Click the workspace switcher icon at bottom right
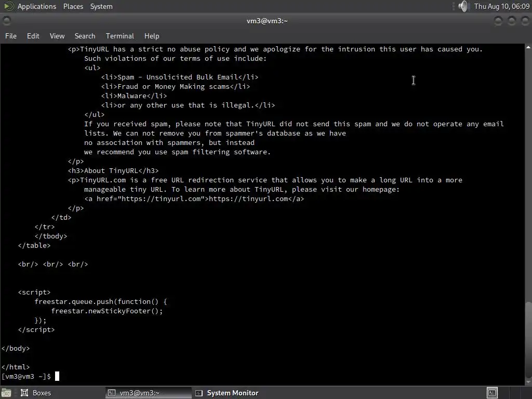532x399 pixels. (x=492, y=393)
